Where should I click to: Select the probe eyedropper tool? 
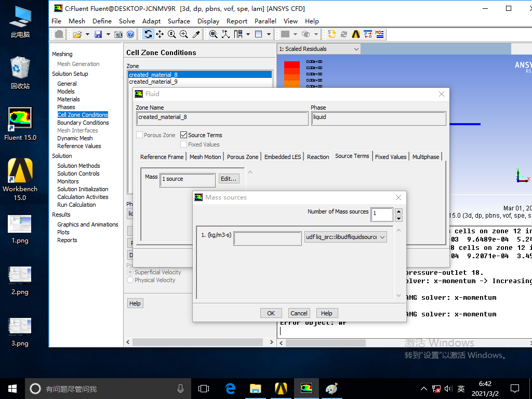(196, 34)
